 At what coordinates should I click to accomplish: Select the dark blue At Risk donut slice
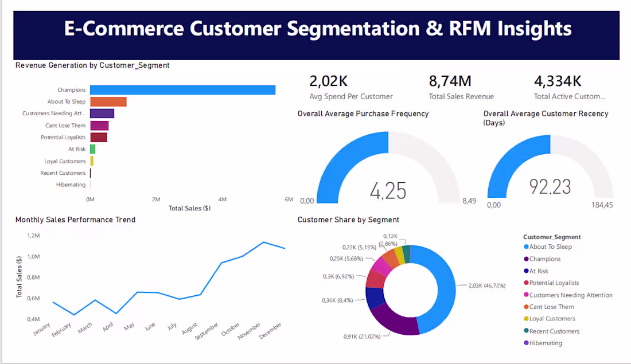(374, 298)
